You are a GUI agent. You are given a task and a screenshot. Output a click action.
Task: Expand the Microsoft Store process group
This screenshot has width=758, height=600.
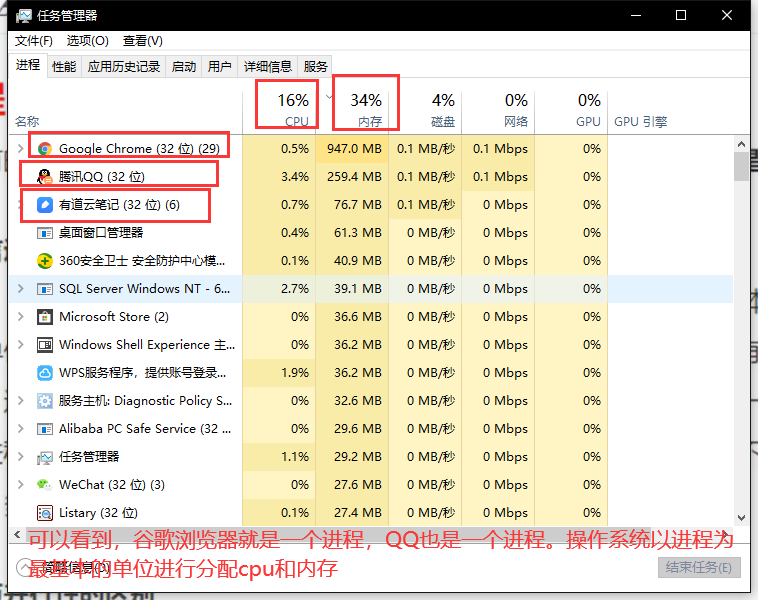20,317
